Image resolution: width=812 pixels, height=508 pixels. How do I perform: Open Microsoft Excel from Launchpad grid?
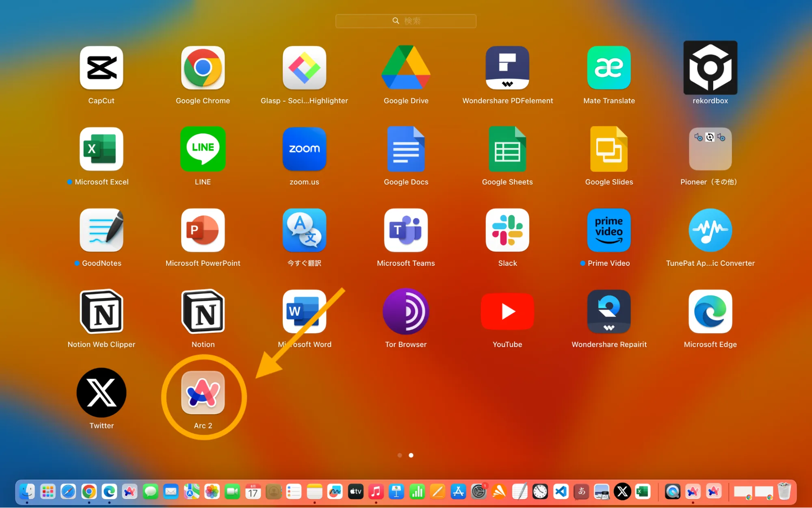tap(101, 149)
